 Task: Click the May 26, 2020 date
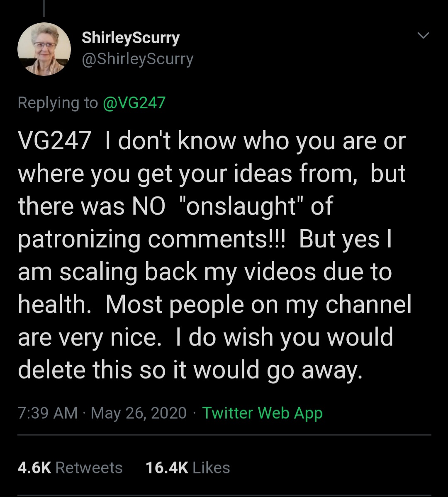tap(139, 413)
